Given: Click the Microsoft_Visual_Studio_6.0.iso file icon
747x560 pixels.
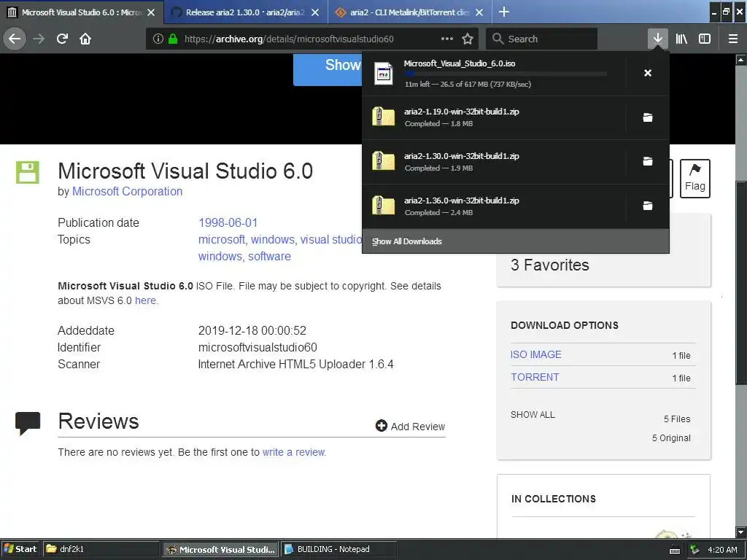Looking at the screenshot, I should 384,74.
